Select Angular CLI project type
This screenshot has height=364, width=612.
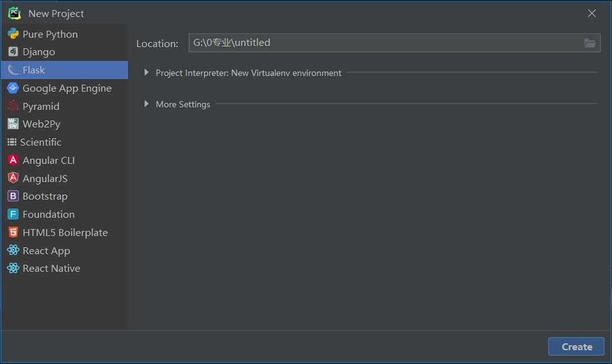(x=64, y=160)
